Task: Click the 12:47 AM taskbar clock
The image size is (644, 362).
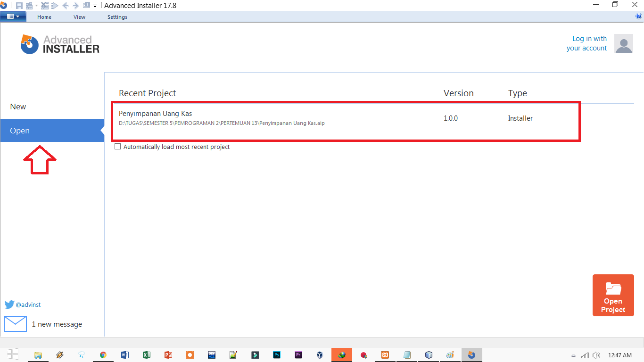Action: pyautogui.click(x=620, y=355)
